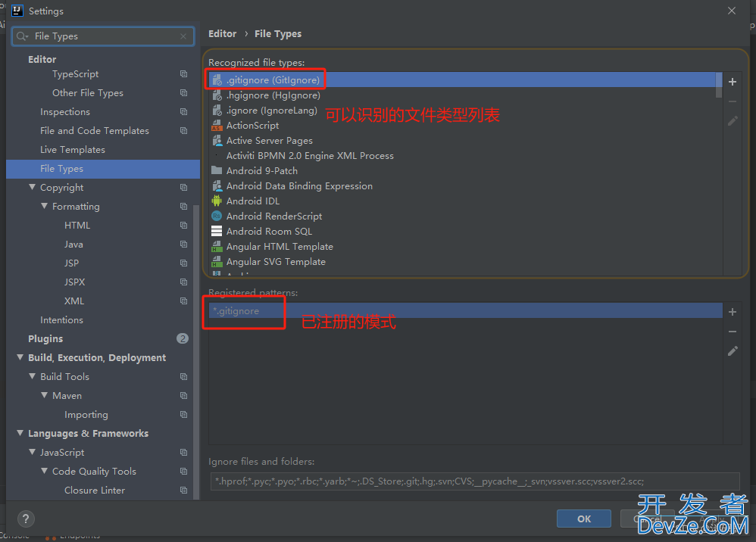Click the Plugins update count badge
The image size is (756, 542).
point(183,338)
